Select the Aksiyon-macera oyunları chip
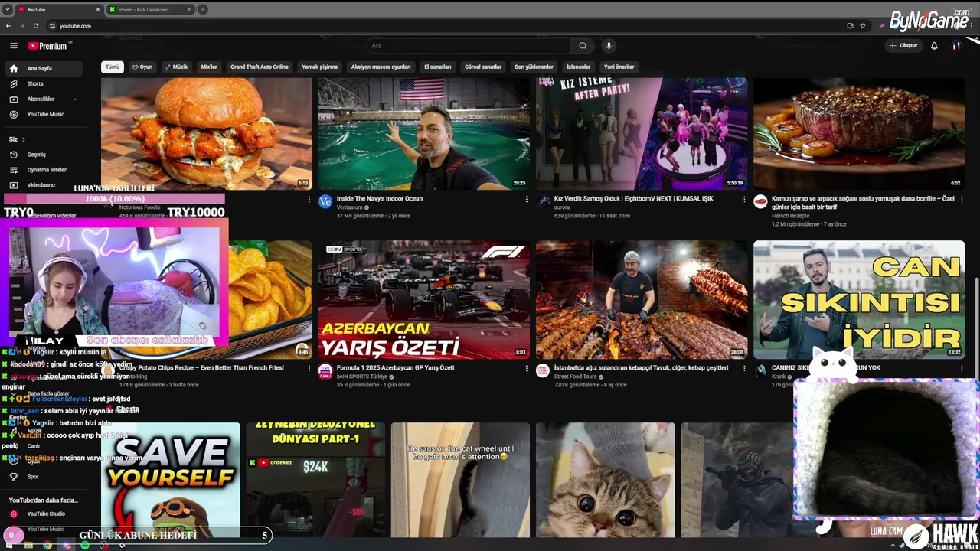 tap(381, 67)
